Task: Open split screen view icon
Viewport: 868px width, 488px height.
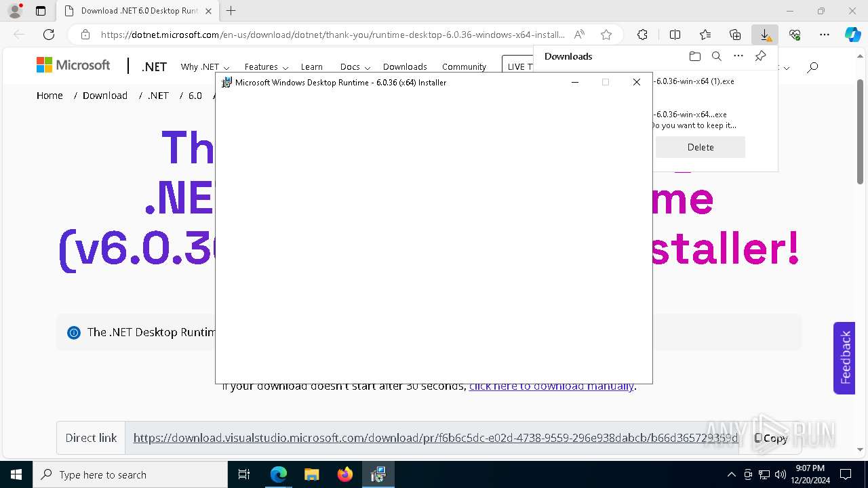Action: (x=675, y=35)
